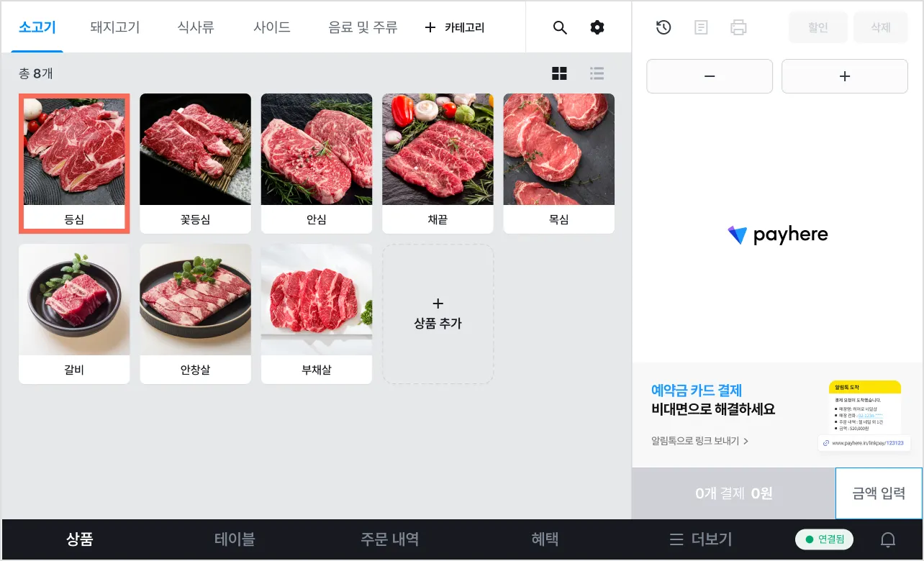This screenshot has width=924, height=561.
Task: Decrease quantity with minus button
Action: coord(710,76)
